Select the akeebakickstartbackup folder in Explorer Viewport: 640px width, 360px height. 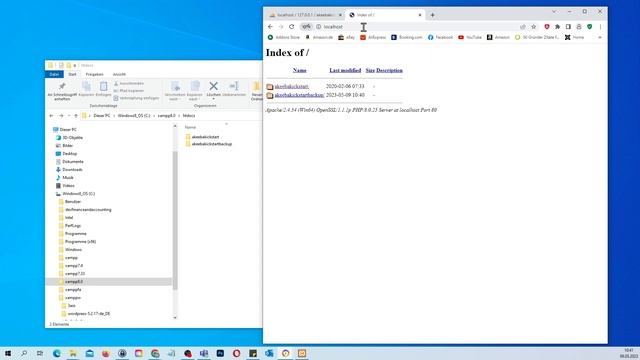click(x=211, y=144)
